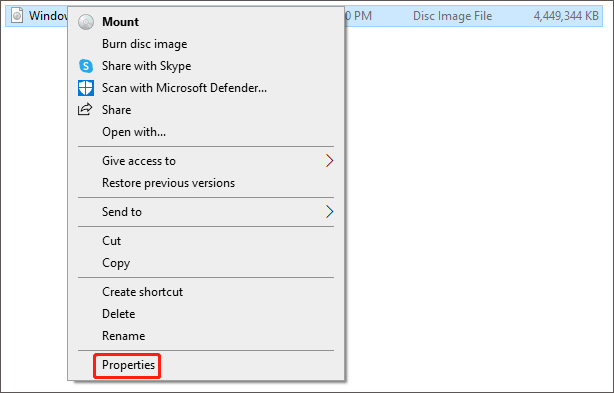Click the disc icon beside Mount
Screen dimensions: 614x393
86,22
